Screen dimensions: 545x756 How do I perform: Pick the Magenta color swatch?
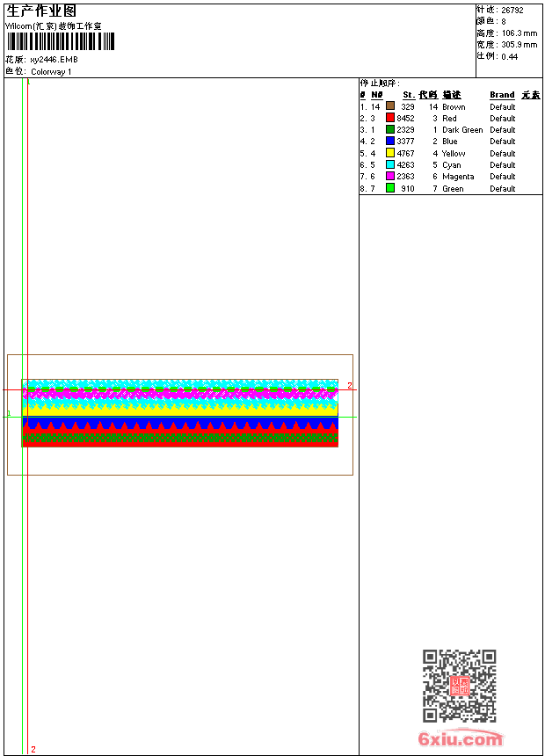coord(390,176)
